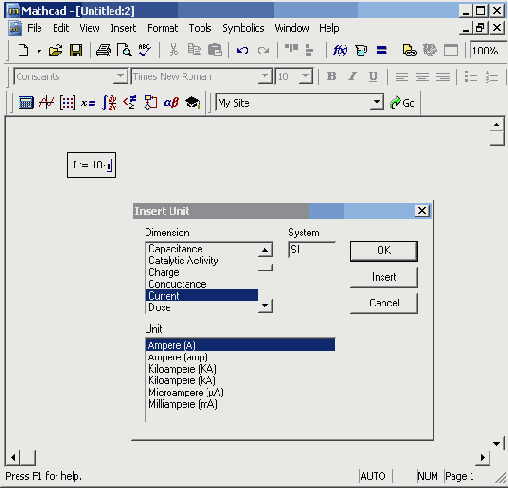Open the Symbolics menu
The height and width of the screenshot is (488, 508).
[243, 28]
